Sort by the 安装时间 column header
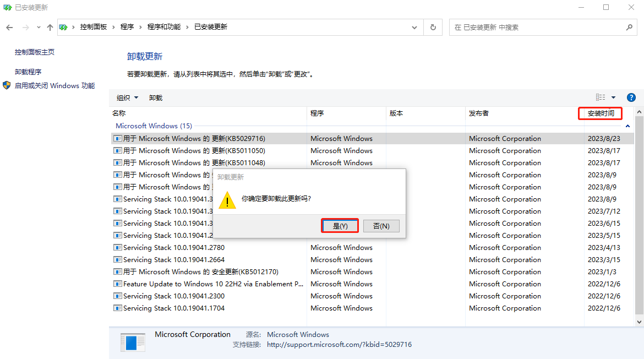Viewport: 644px width, 359px height. click(601, 113)
